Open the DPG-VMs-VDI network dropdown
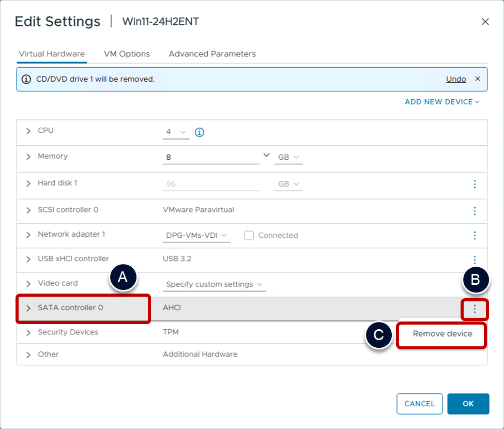The height and width of the screenshot is (429, 504). pos(196,235)
